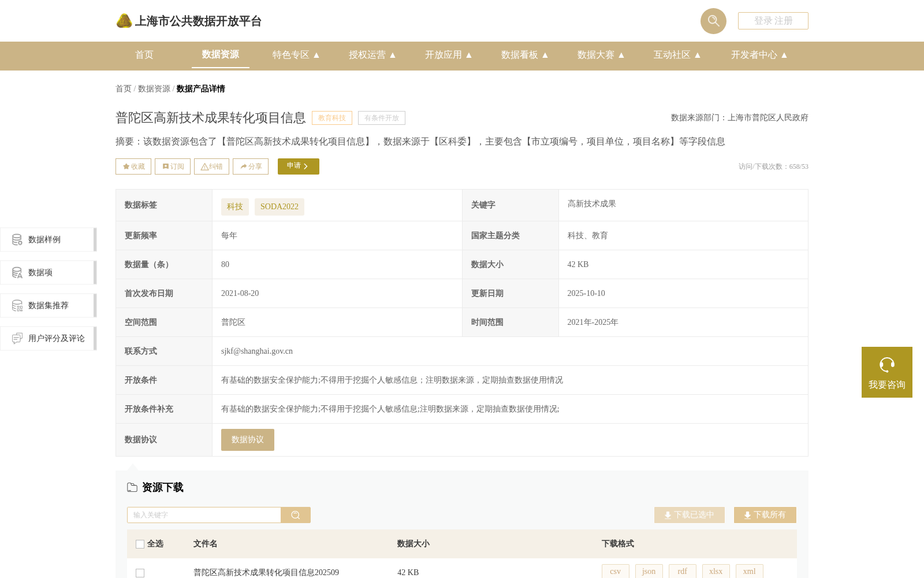Click the 文件名 column header

pyautogui.click(x=206, y=544)
